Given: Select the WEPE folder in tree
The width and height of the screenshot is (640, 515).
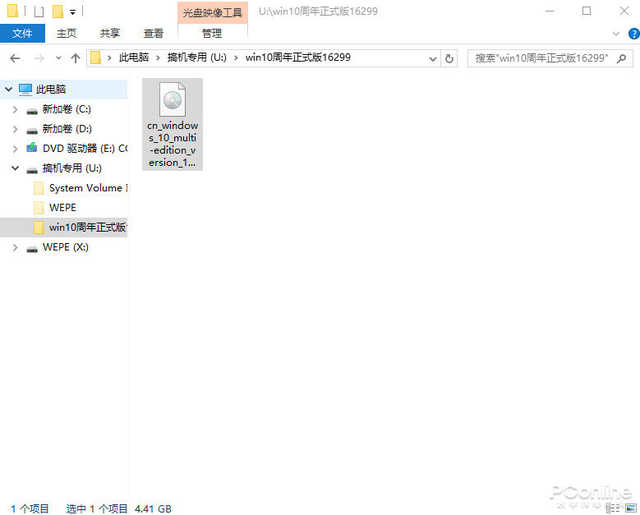Looking at the screenshot, I should pyautogui.click(x=62, y=207).
